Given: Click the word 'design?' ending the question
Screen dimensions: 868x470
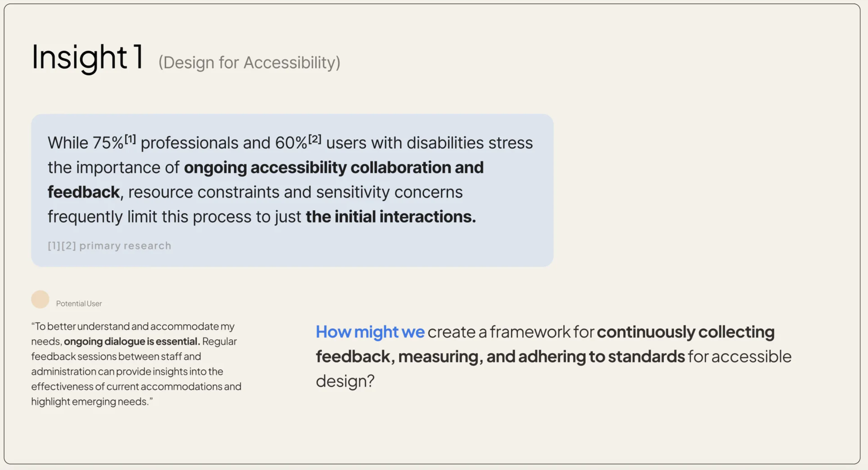Looking at the screenshot, I should coord(345,381).
